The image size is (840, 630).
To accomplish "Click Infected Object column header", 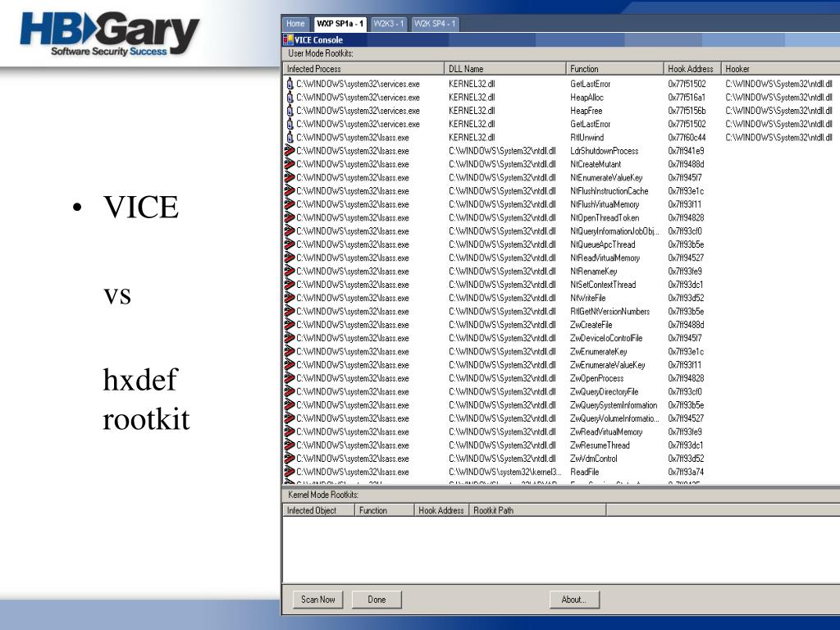I will point(319,510).
